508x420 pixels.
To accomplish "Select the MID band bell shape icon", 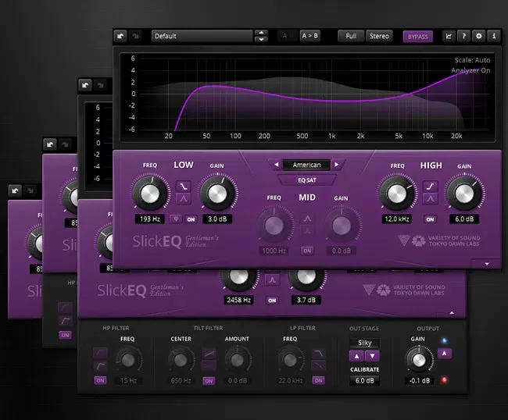I will pyautogui.click(x=307, y=219).
